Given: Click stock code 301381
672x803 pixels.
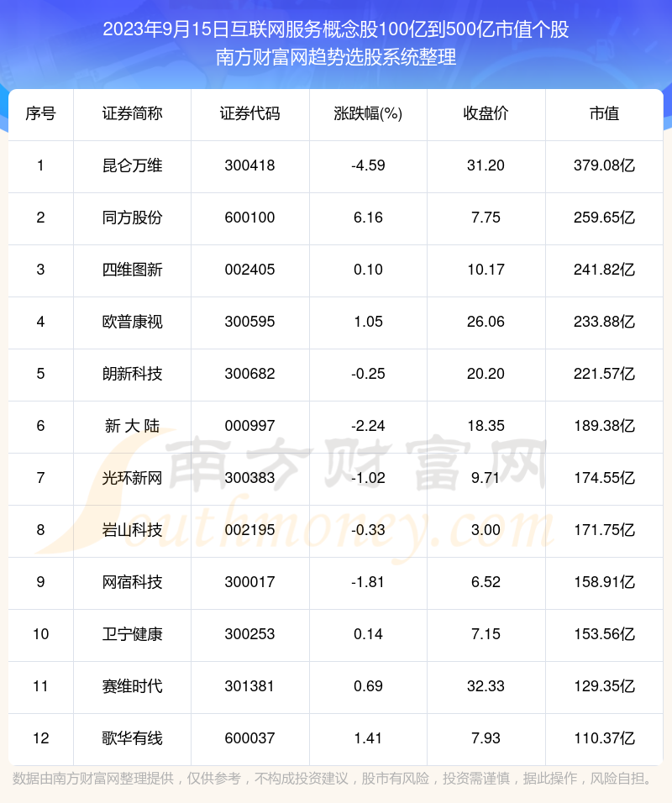Looking at the screenshot, I should [250, 686].
